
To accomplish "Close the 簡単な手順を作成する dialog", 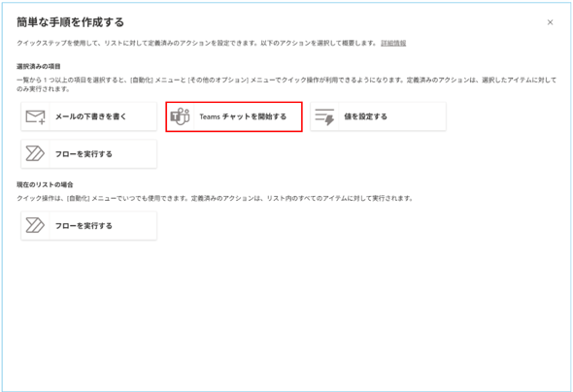I will pos(550,22).
